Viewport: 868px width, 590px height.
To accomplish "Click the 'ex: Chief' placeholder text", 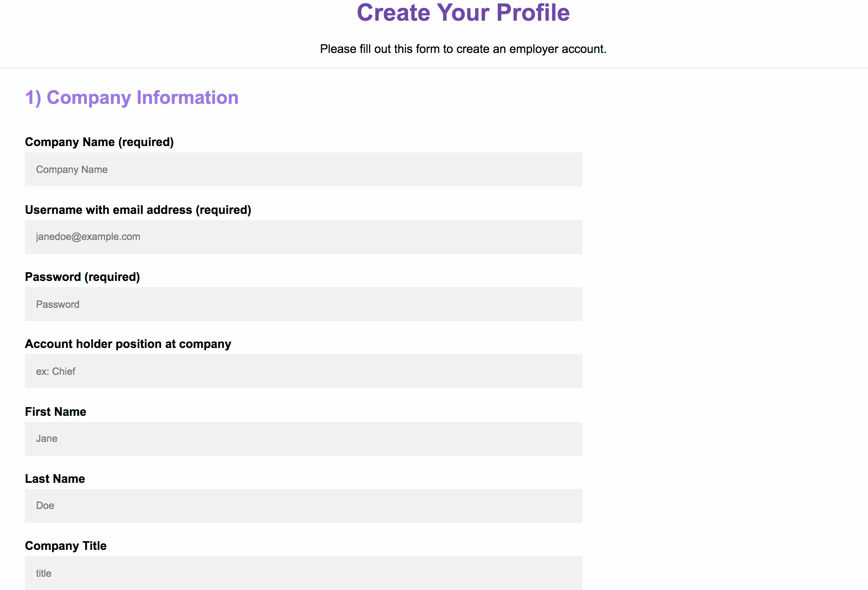I will click(55, 372).
